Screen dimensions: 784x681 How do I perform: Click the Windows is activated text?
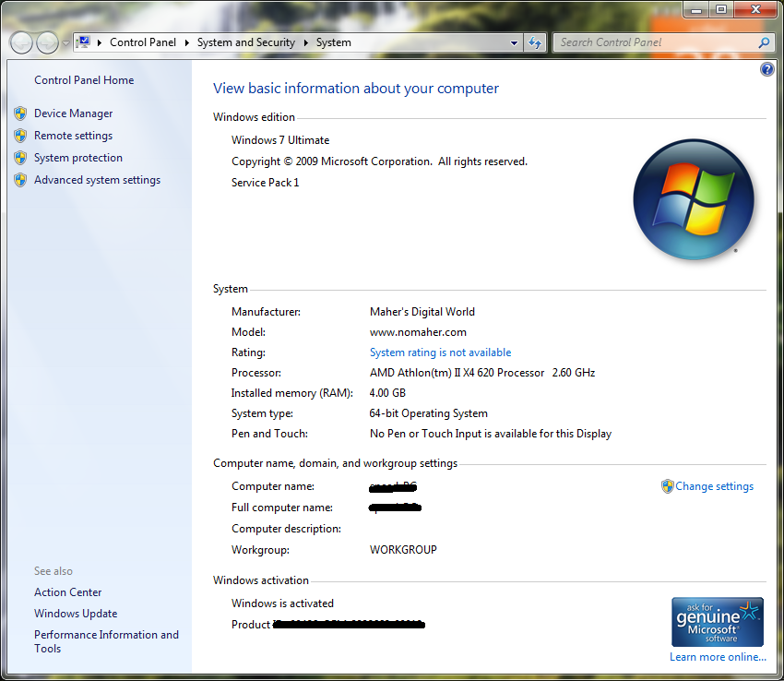coord(282,603)
